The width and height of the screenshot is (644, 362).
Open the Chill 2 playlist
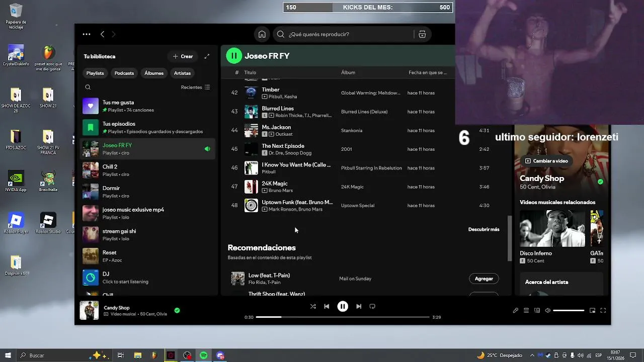147,170
